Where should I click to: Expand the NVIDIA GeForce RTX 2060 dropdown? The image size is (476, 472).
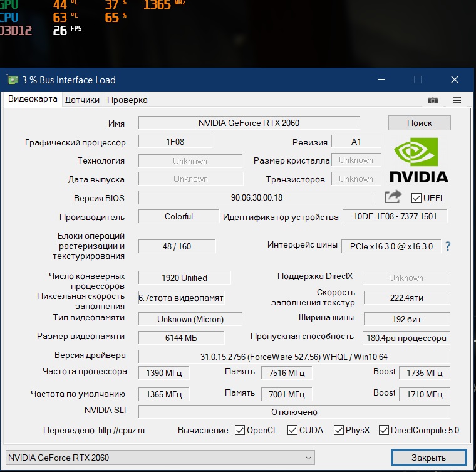160,458
